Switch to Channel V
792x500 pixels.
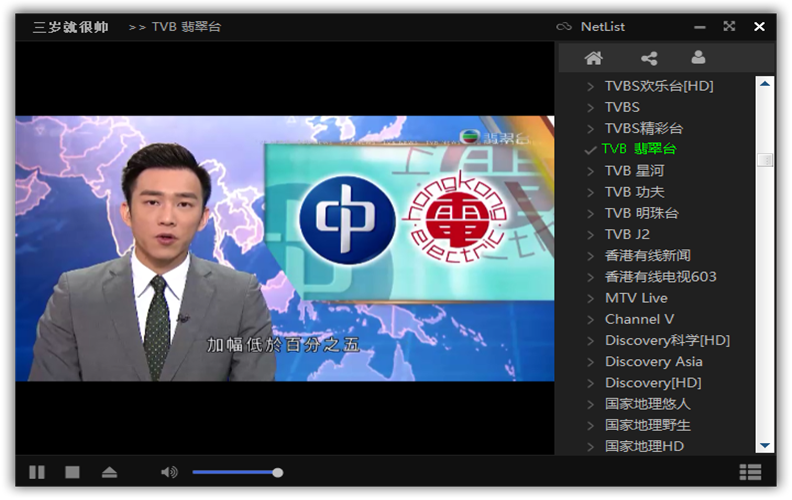click(639, 319)
